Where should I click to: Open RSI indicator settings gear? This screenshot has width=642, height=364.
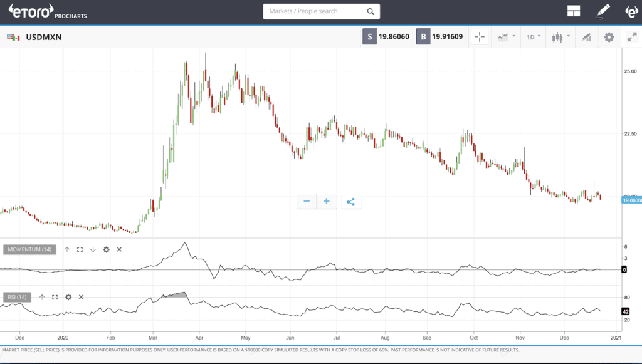click(x=68, y=298)
